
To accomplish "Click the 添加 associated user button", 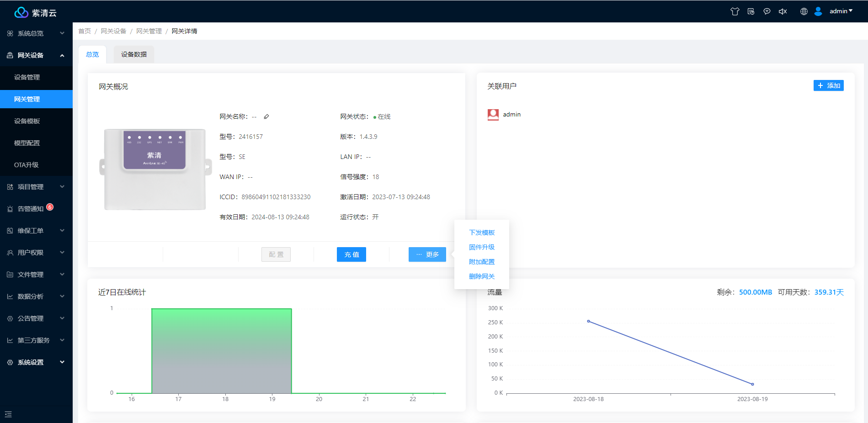I will (x=829, y=85).
